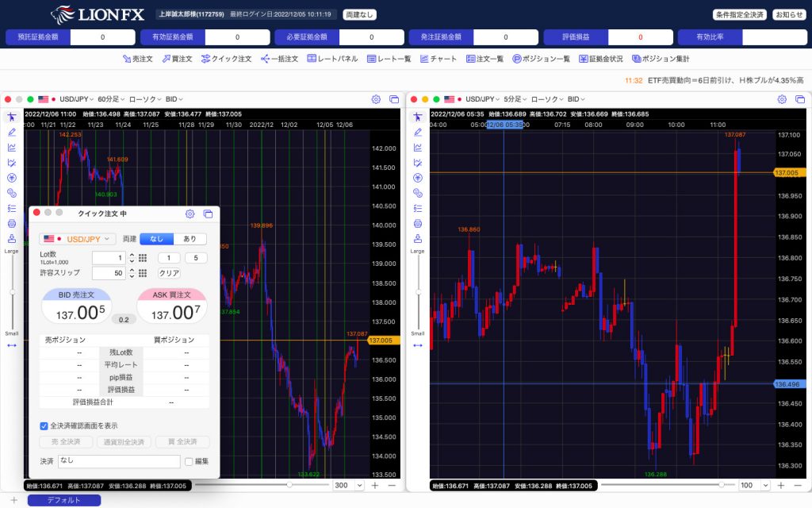Screen dimensions: 812x508
Task: Open the 5分足 timeframe dropdown
Action: 515,99
